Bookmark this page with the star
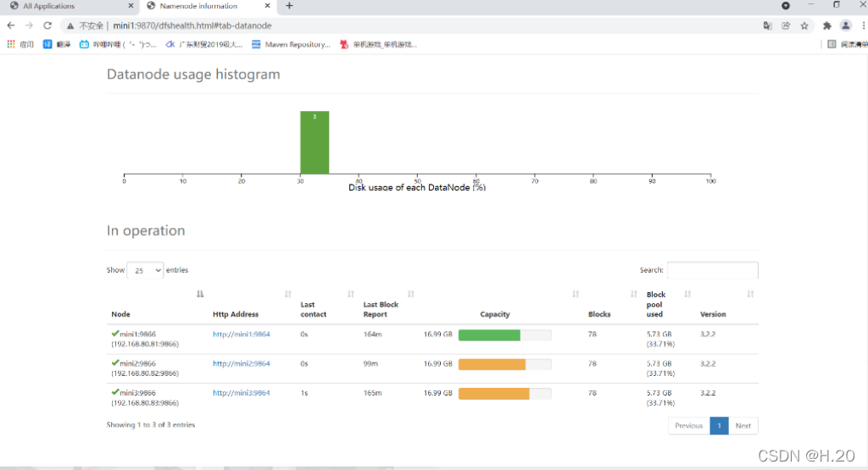Screen dimensions: 868x470 (804, 25)
